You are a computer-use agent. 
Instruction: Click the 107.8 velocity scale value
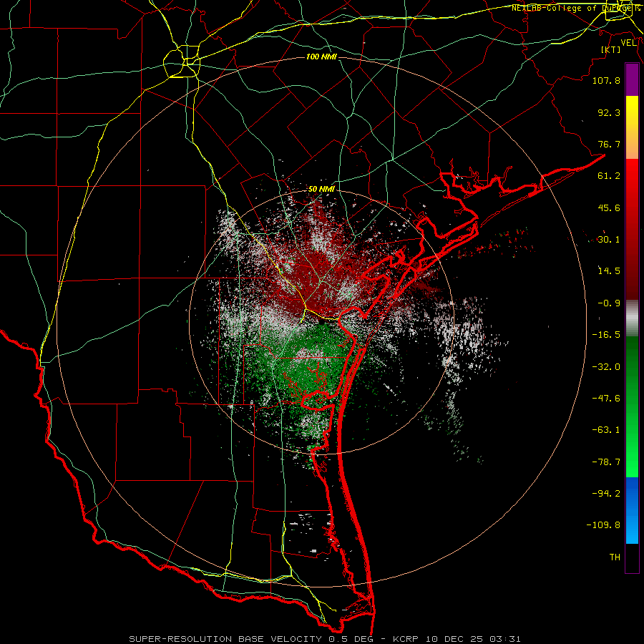point(606,80)
